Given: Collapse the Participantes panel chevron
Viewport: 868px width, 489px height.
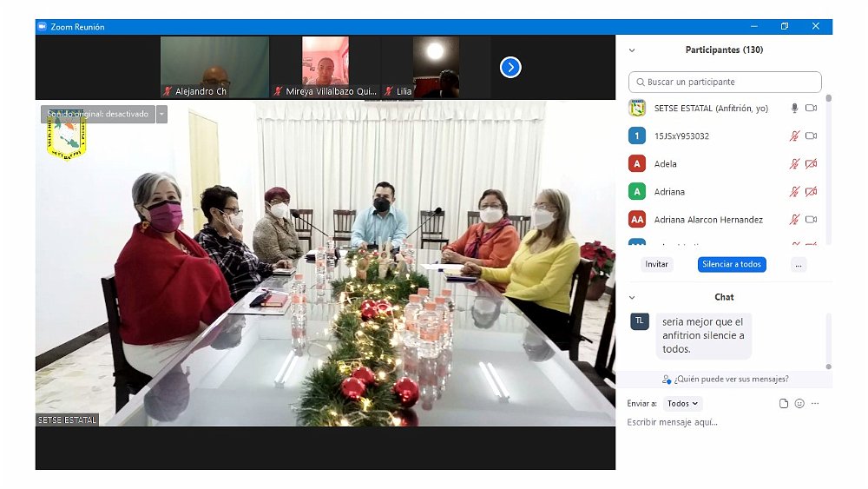Looking at the screenshot, I should [x=632, y=50].
